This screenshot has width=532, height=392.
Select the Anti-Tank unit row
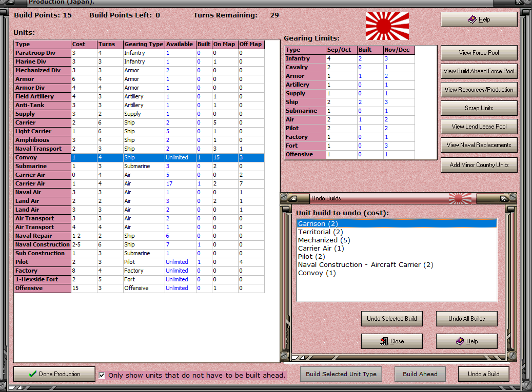coord(139,105)
